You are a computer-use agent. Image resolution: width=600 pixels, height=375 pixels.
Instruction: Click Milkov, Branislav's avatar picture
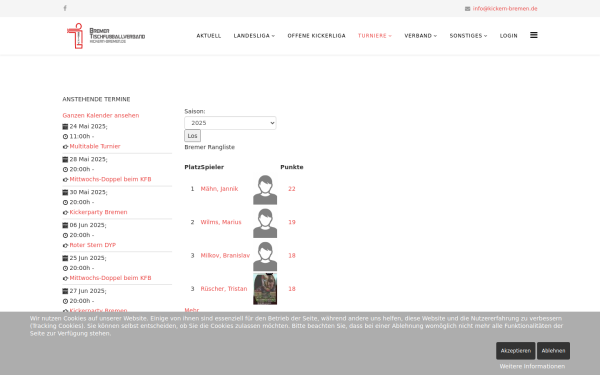pyautogui.click(x=265, y=256)
